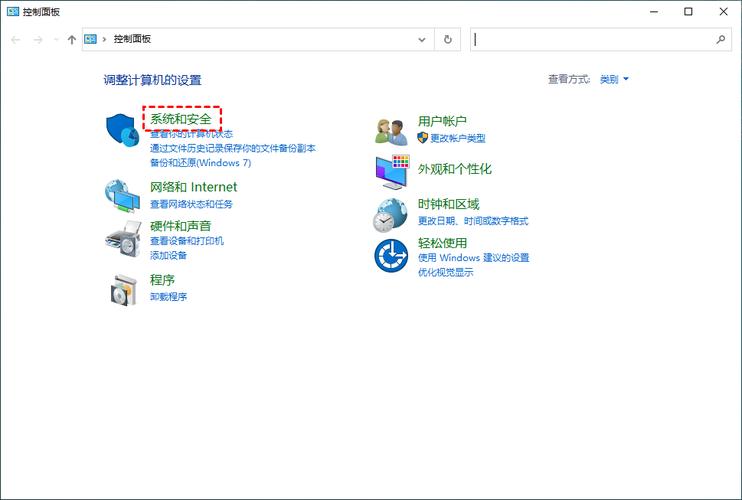The width and height of the screenshot is (742, 500).
Task: Open 查看网络状态和任务 link
Action: [x=191, y=204]
